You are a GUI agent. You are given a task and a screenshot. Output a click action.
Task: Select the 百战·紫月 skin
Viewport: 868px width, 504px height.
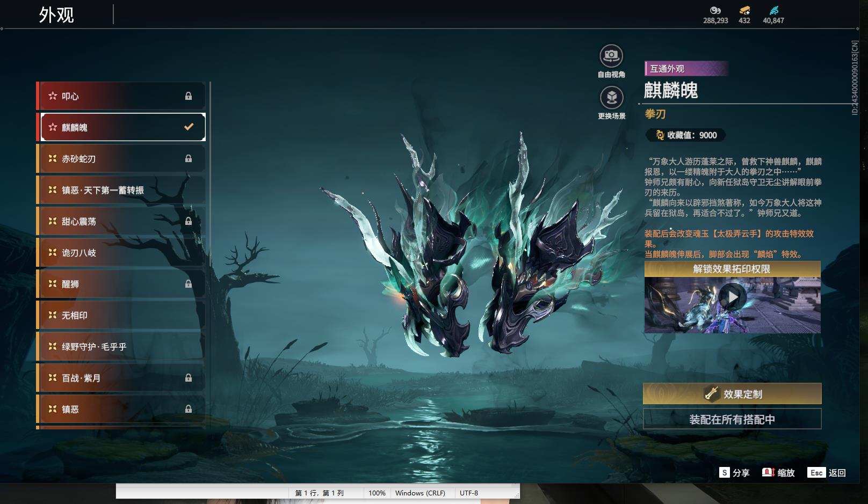point(121,378)
